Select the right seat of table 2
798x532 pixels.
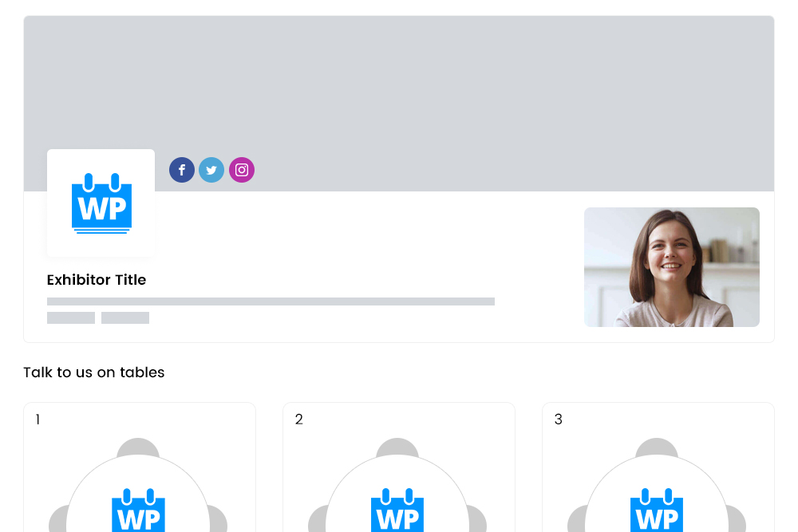pos(478,518)
